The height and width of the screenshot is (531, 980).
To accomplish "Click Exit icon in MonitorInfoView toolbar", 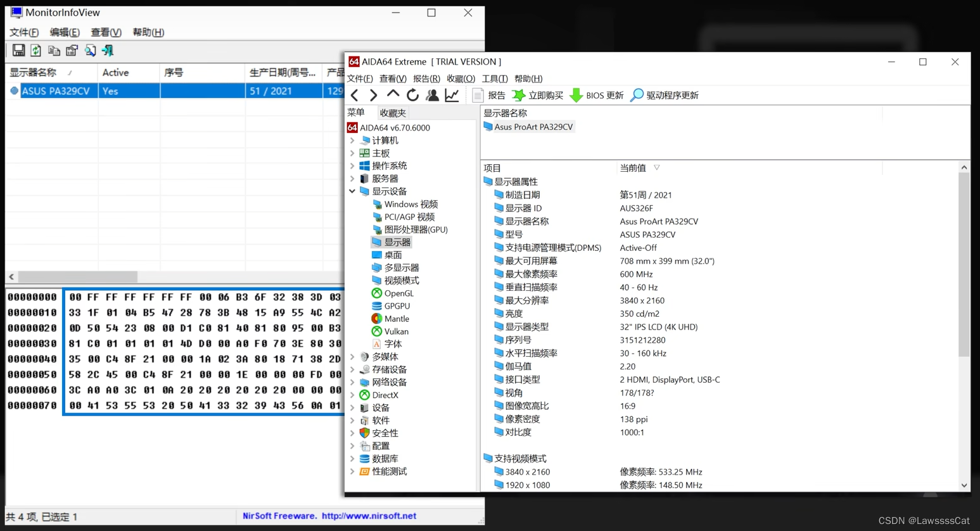I will pyautogui.click(x=108, y=50).
